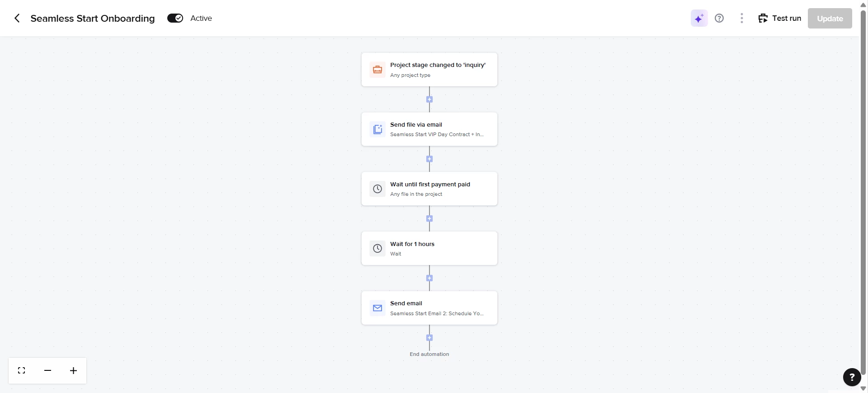This screenshot has height=393, width=868.
Task: Click the envelope icon on Send email step
Action: 377,308
